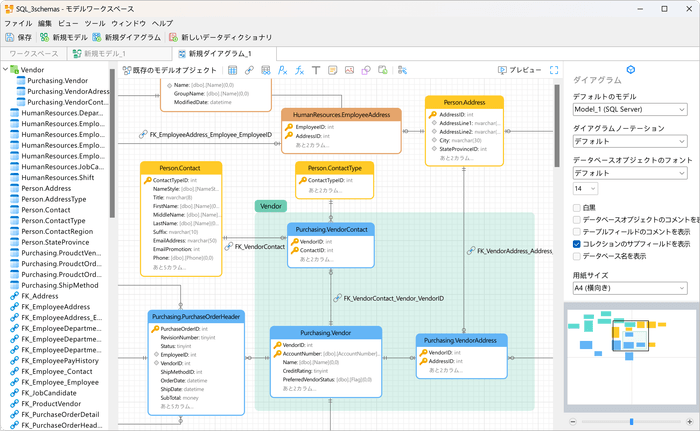
Task: Enable the 白黒 checkbox
Action: point(577,207)
